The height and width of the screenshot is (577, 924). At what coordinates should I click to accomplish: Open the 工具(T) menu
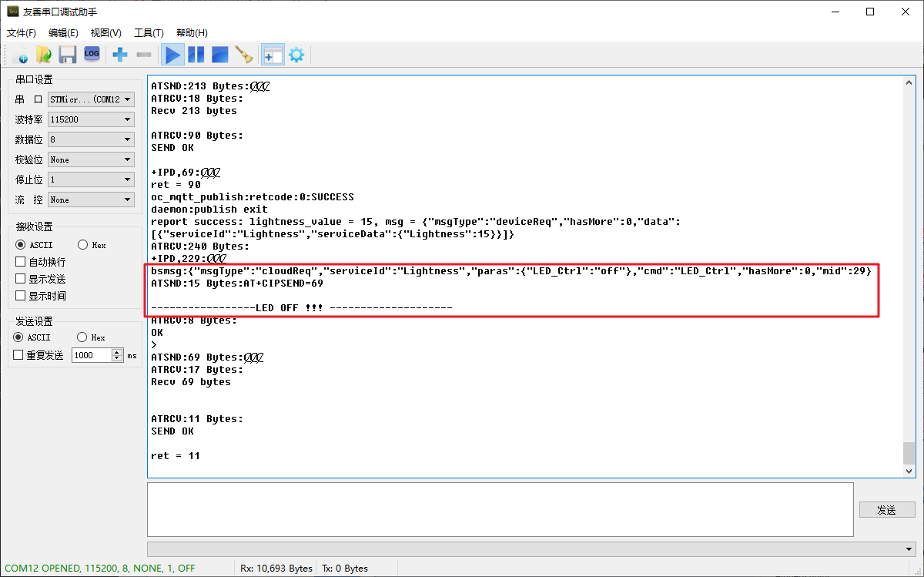coord(149,33)
